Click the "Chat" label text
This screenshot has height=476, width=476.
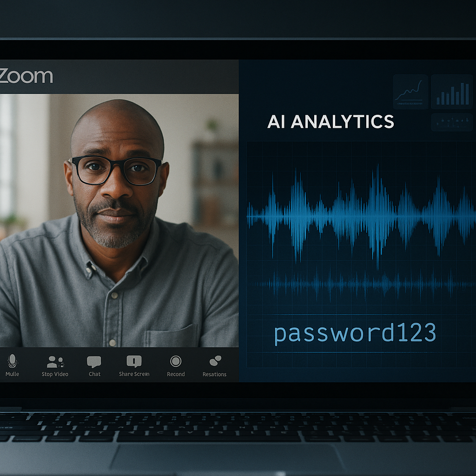click(94, 374)
